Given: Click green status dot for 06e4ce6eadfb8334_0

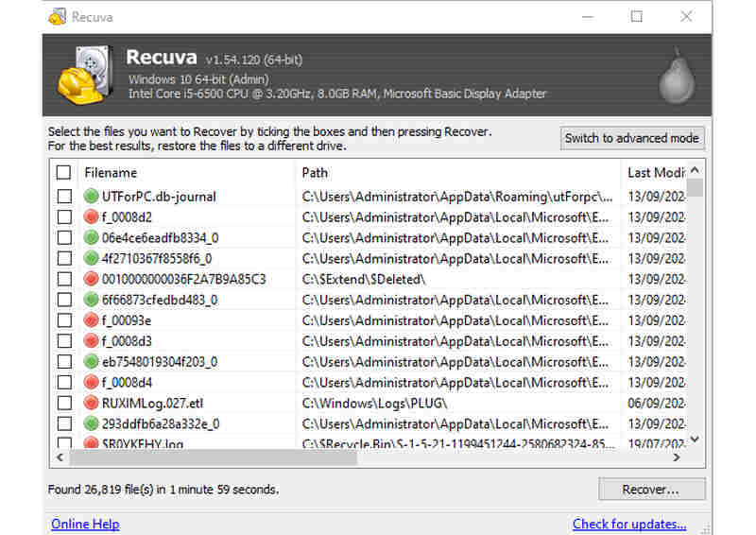Looking at the screenshot, I should [x=91, y=237].
